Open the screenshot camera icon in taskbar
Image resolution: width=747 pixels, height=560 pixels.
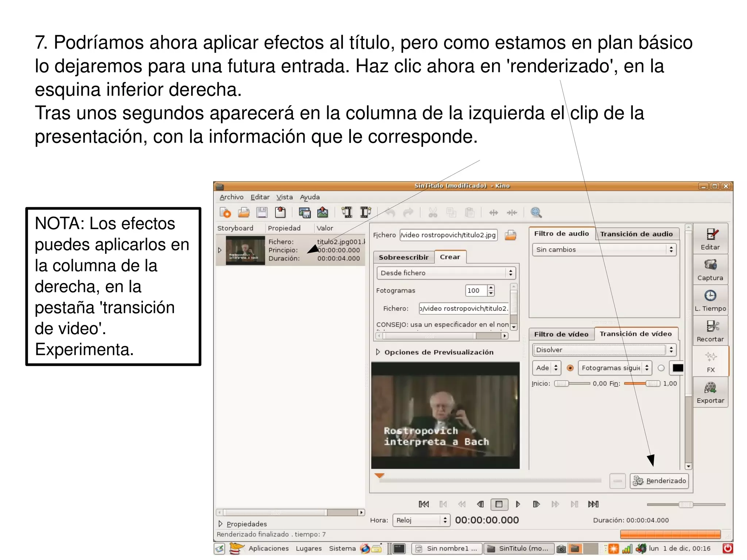(562, 549)
